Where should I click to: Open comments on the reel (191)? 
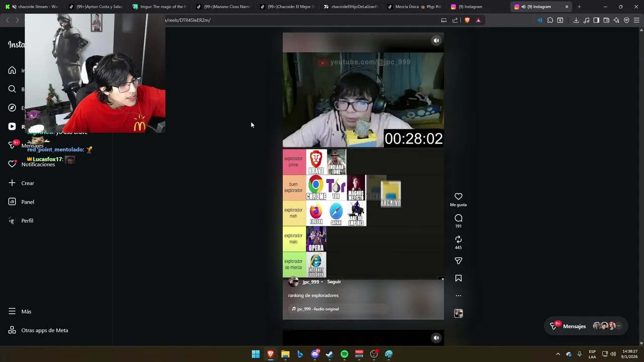click(458, 218)
